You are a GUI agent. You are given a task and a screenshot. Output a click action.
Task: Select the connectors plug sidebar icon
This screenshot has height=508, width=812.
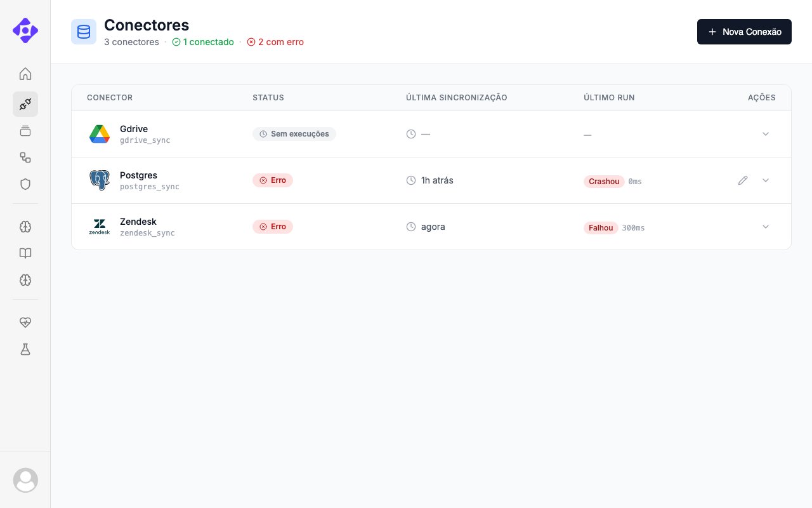(x=25, y=104)
